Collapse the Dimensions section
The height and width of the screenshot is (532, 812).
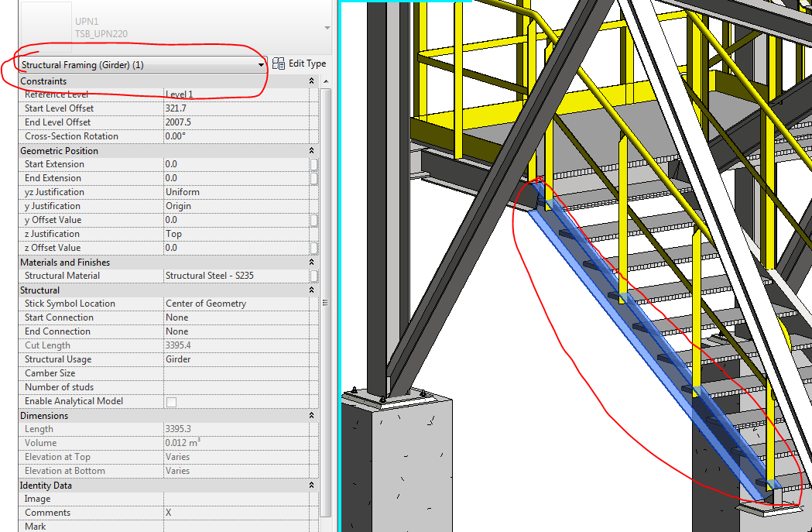(x=311, y=415)
